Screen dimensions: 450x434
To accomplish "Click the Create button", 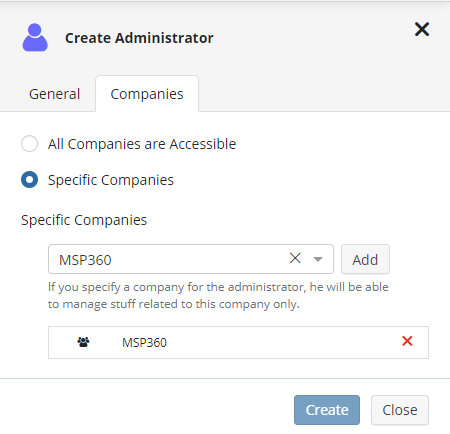I will coord(327,410).
